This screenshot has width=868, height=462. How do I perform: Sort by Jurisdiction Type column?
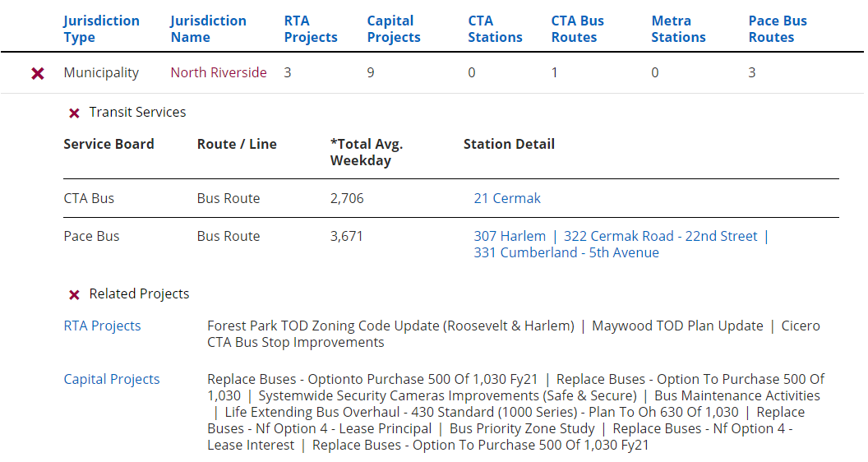pyautogui.click(x=101, y=29)
